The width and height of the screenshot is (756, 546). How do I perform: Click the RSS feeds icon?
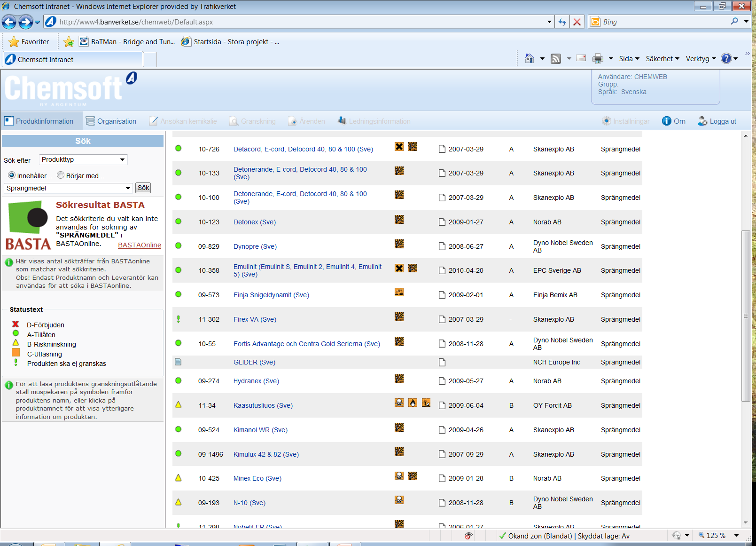556,58
